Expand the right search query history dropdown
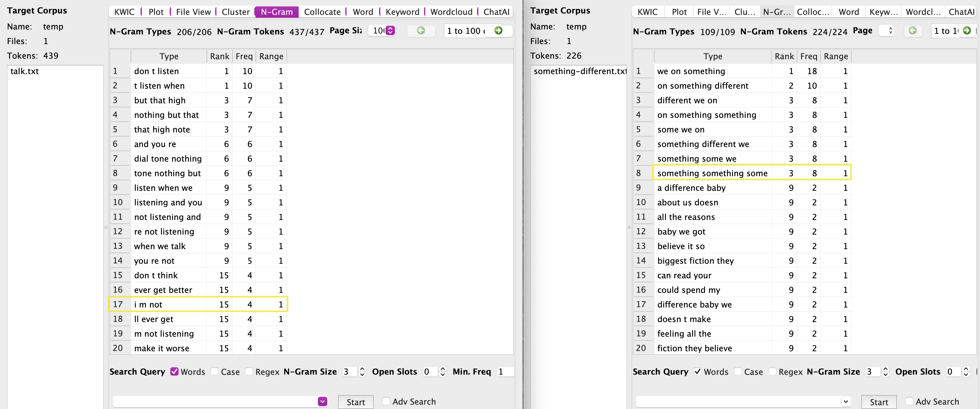Image resolution: width=980 pixels, height=409 pixels. (845, 401)
